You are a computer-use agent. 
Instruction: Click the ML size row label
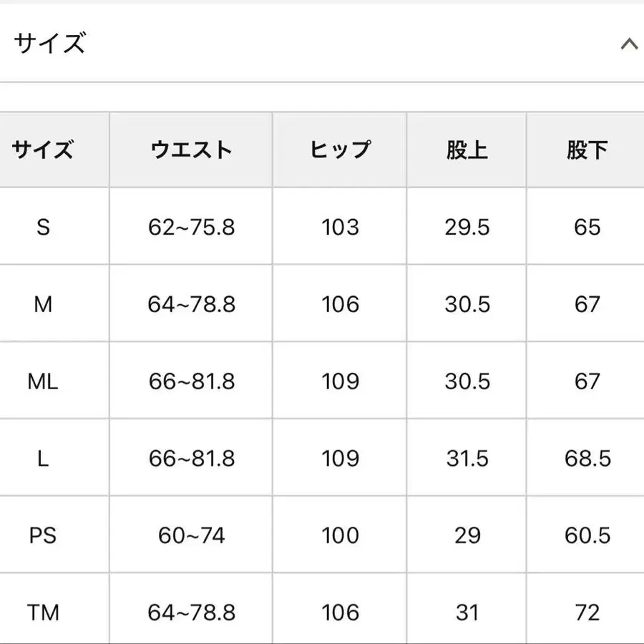tap(44, 381)
